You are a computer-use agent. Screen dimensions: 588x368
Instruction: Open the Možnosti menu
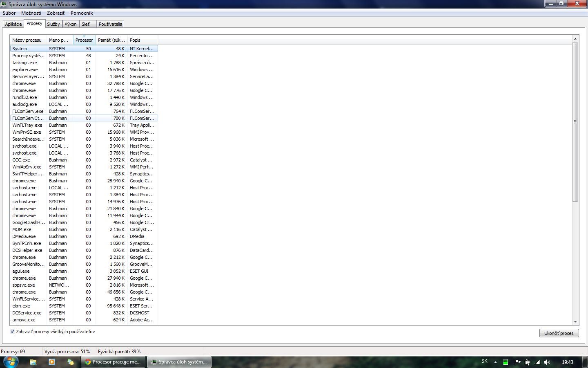coord(31,13)
